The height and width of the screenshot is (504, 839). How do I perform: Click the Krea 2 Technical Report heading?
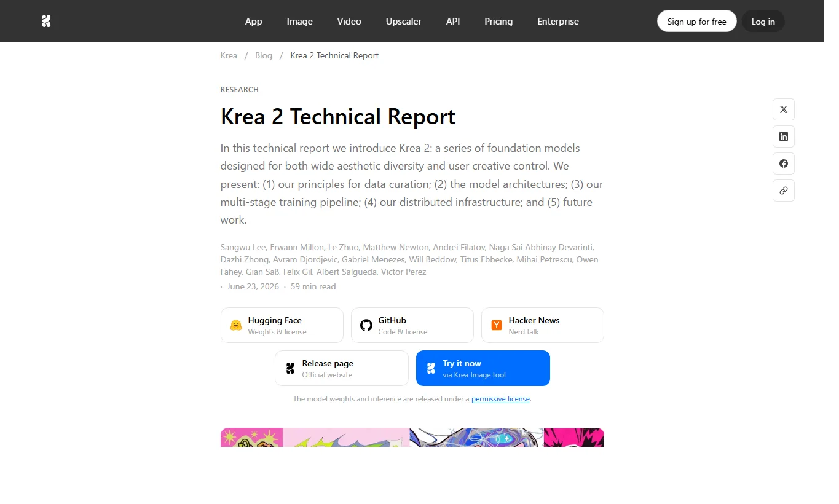click(338, 116)
